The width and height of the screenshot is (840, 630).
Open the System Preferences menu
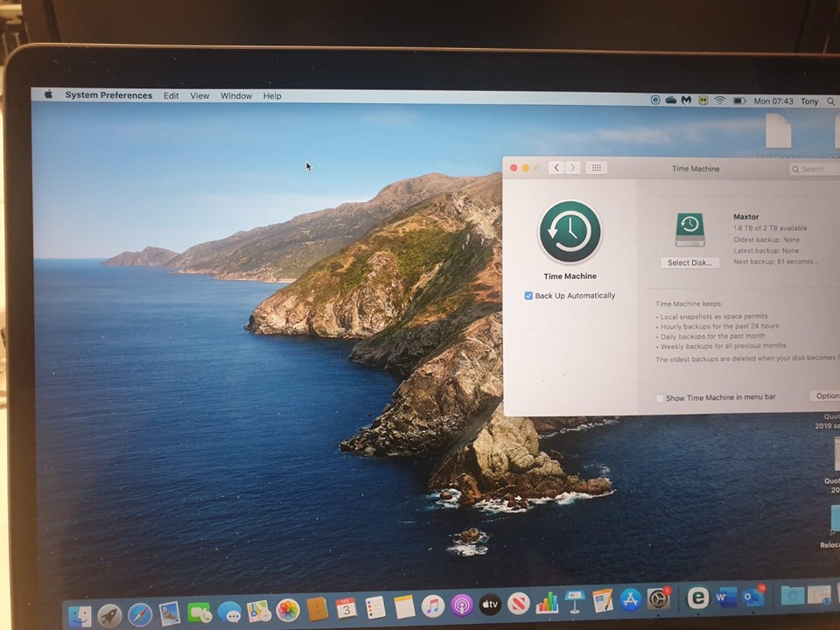108,94
